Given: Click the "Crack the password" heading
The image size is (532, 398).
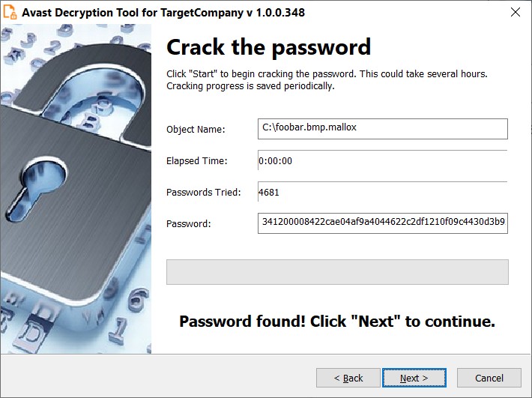Looking at the screenshot, I should pyautogui.click(x=268, y=47).
